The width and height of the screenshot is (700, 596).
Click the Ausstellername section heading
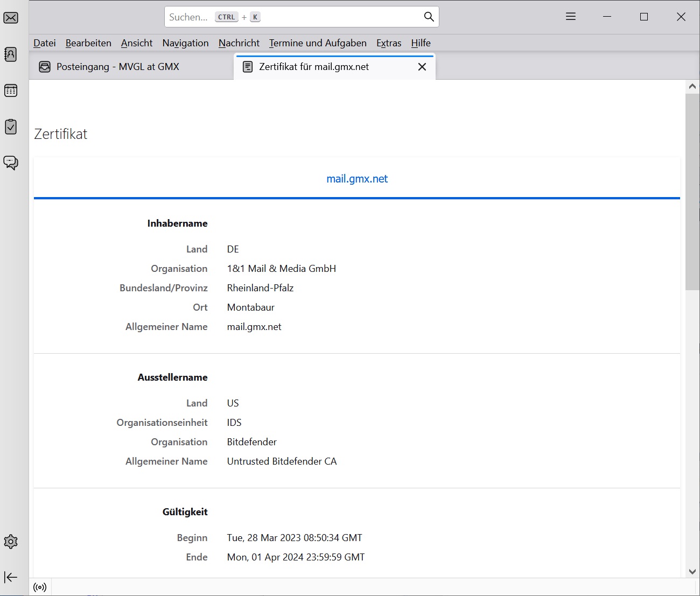[x=172, y=377]
